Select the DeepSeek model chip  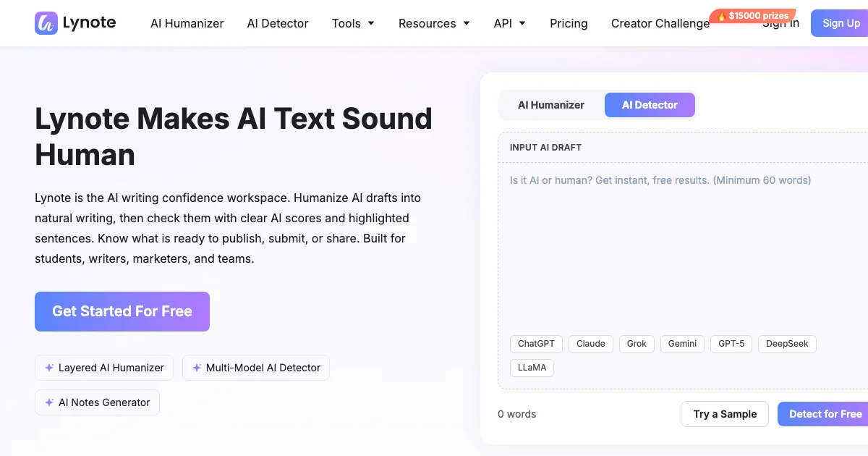coord(787,344)
